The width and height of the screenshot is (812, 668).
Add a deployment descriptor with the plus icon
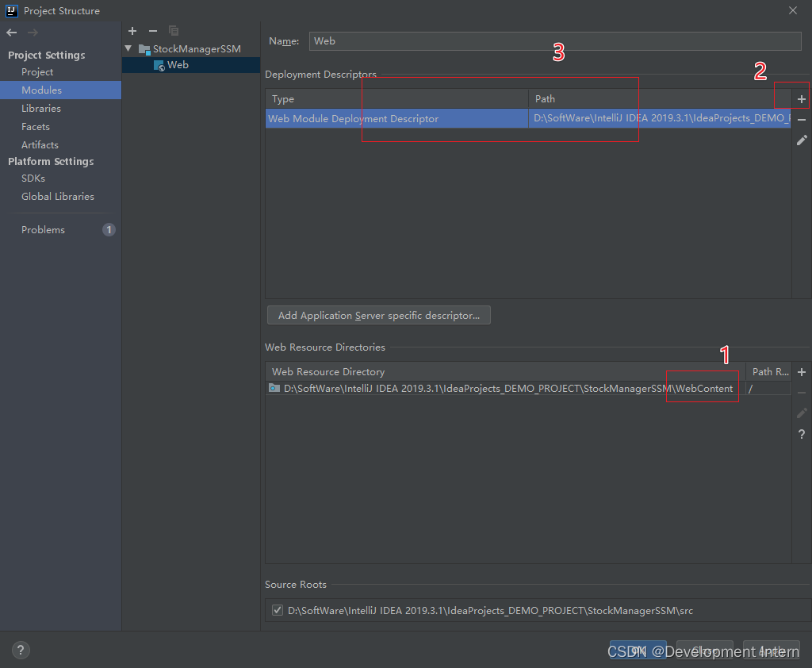click(802, 99)
